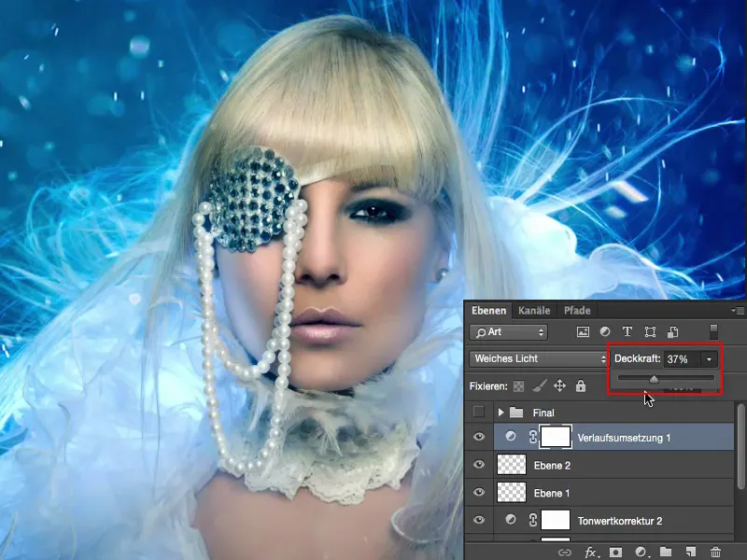
Task: Open the fx layer styles menu
Action: point(591,553)
